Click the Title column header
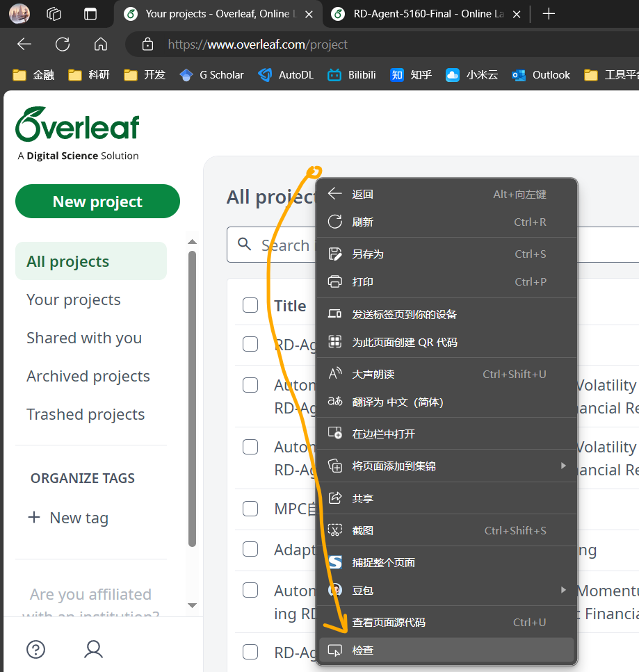639x672 pixels. pos(290,306)
